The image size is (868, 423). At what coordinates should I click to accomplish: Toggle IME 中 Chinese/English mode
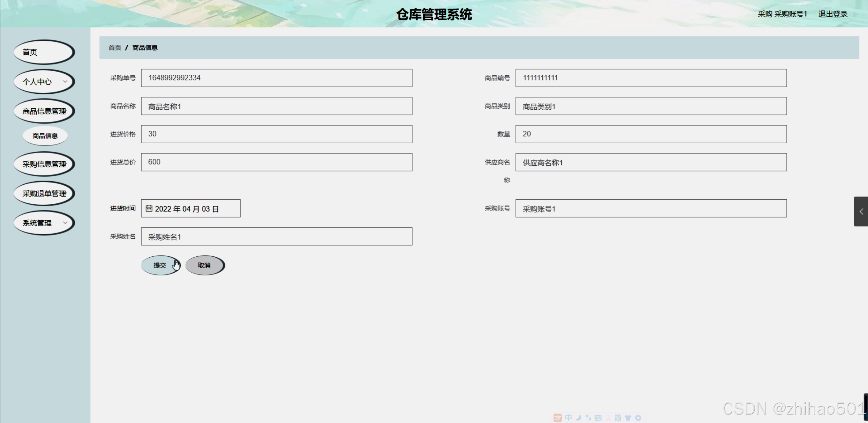point(568,418)
